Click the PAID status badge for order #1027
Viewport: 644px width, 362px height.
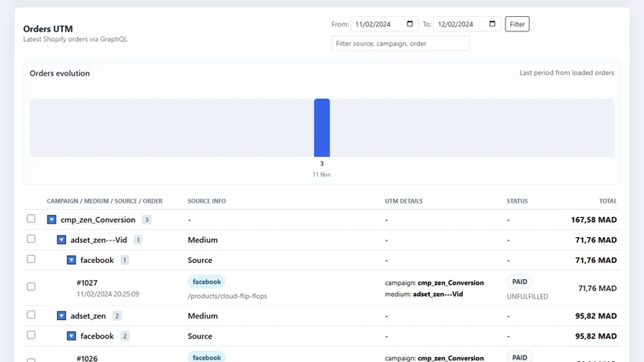(x=519, y=282)
